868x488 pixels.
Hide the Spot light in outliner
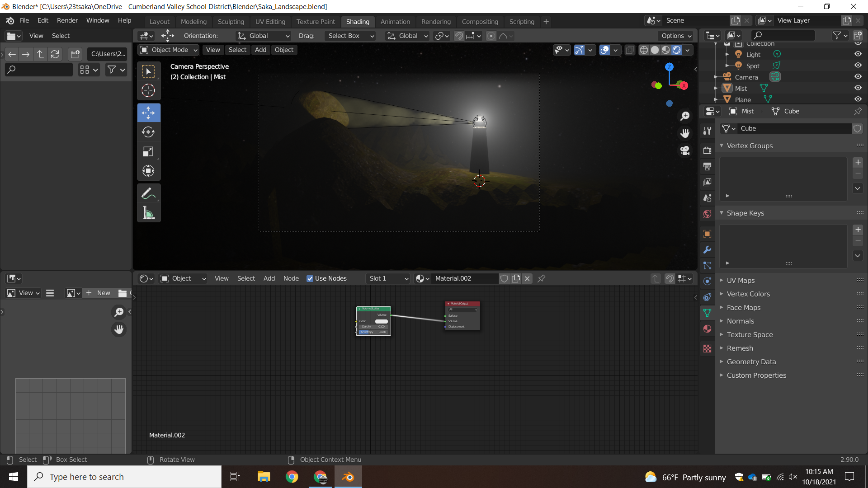point(858,66)
